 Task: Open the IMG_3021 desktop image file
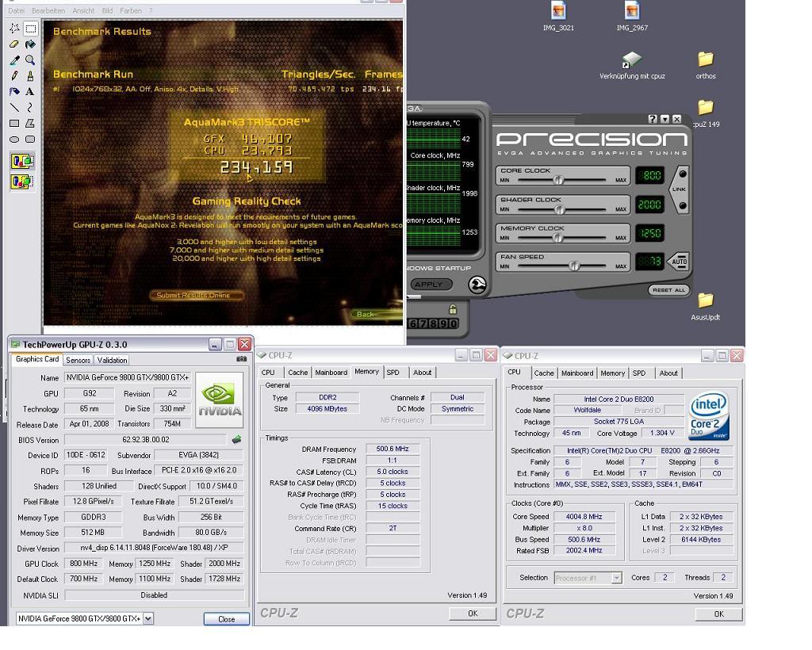558,17
